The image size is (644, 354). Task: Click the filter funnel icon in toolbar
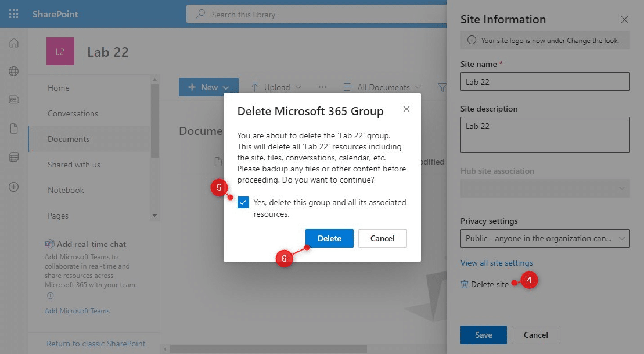tap(442, 87)
